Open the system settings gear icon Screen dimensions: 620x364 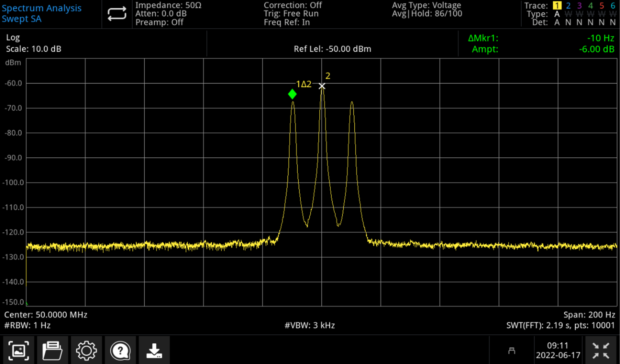click(86, 350)
